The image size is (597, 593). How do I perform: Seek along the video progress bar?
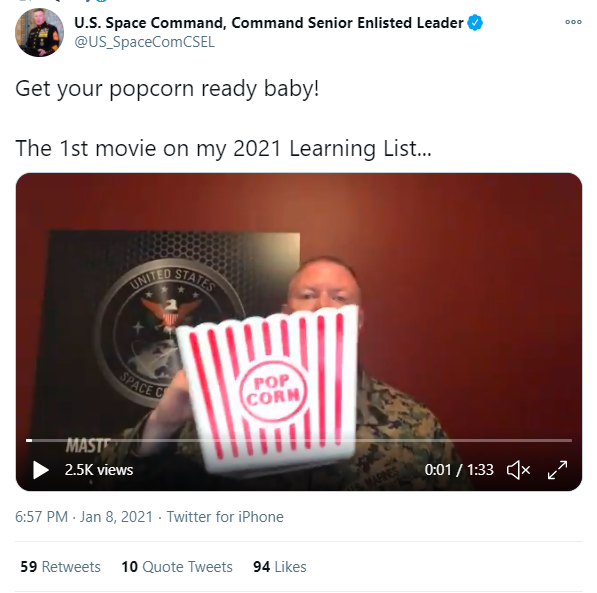[299, 440]
